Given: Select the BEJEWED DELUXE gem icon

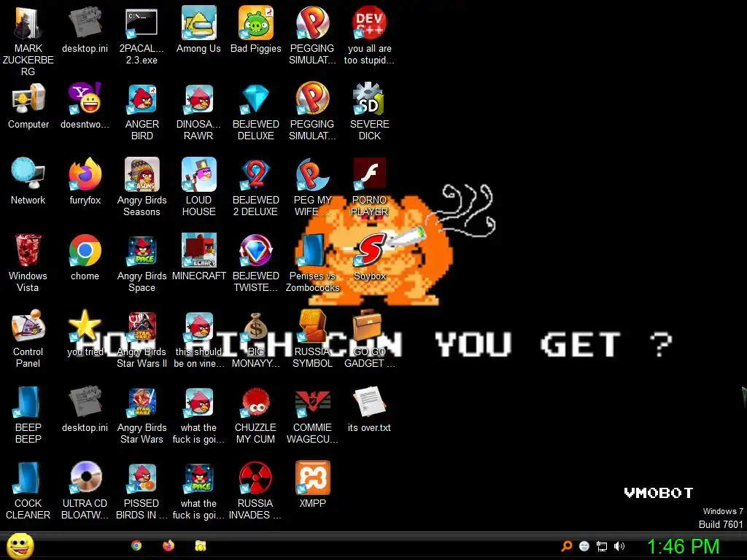Looking at the screenshot, I should tap(256, 98).
